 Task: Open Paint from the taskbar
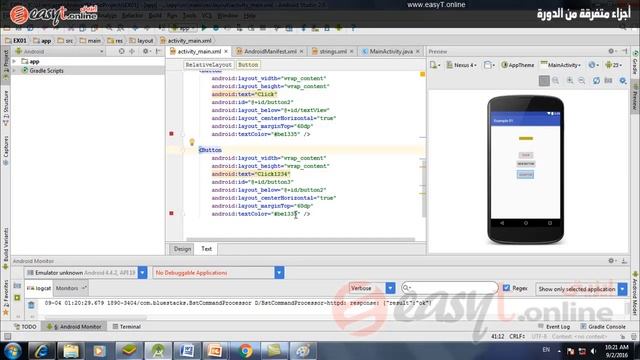303,351
